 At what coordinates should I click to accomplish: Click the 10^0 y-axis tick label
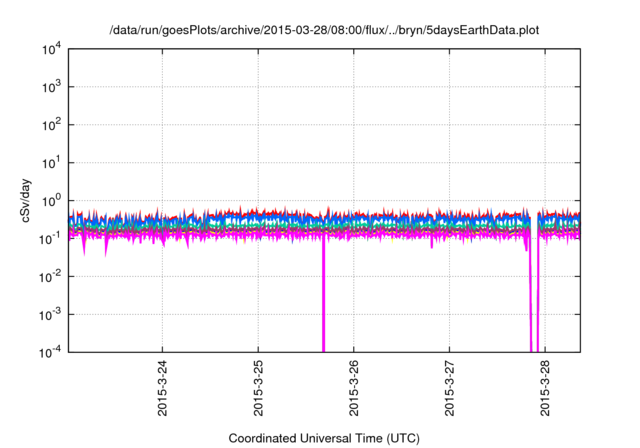(x=51, y=201)
